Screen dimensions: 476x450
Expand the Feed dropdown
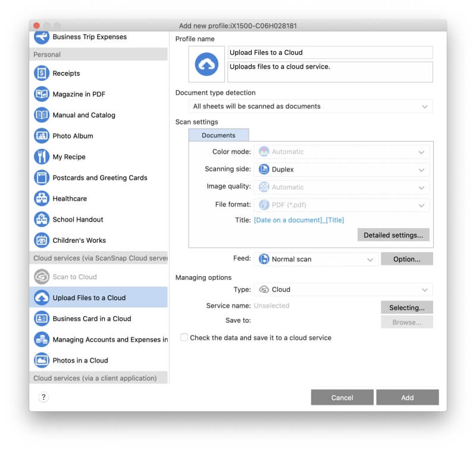point(316,260)
